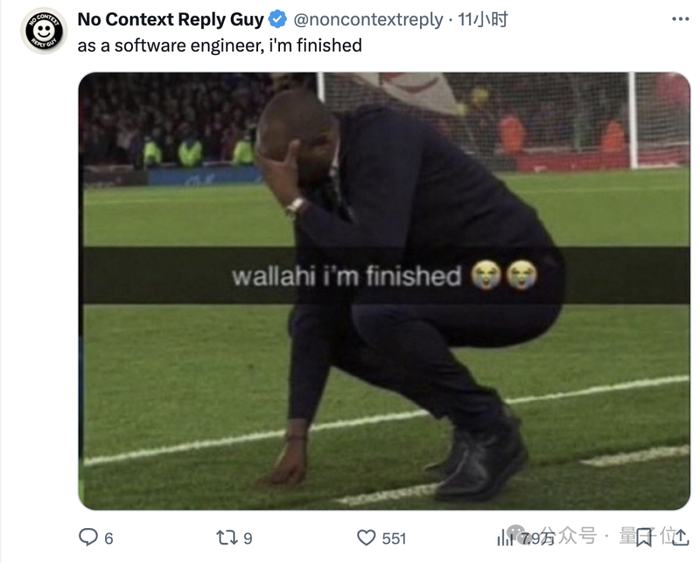Open the crouching man meme image
This screenshot has height=563, width=700.
[x=384, y=291]
